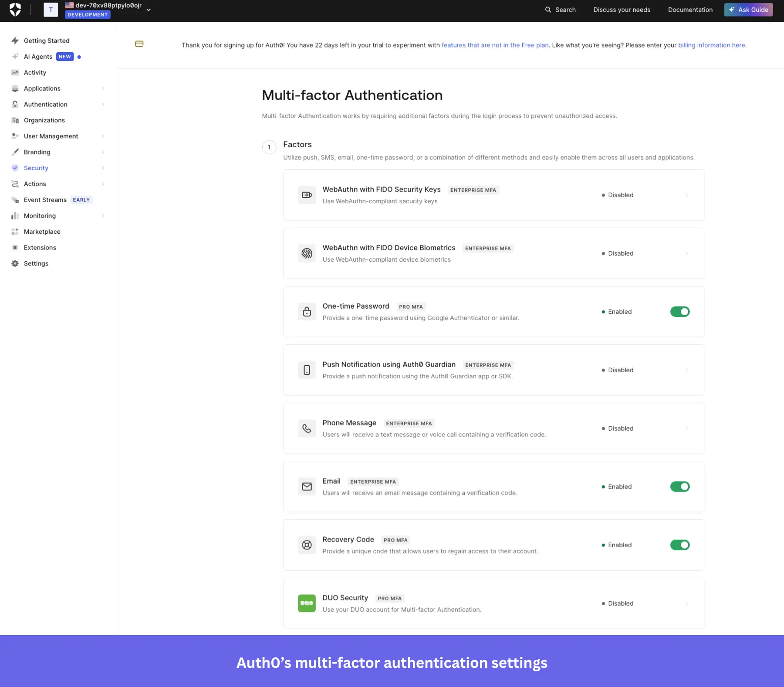Turn off the Email MFA factor
Viewport: 784px width, 687px height.
point(679,486)
